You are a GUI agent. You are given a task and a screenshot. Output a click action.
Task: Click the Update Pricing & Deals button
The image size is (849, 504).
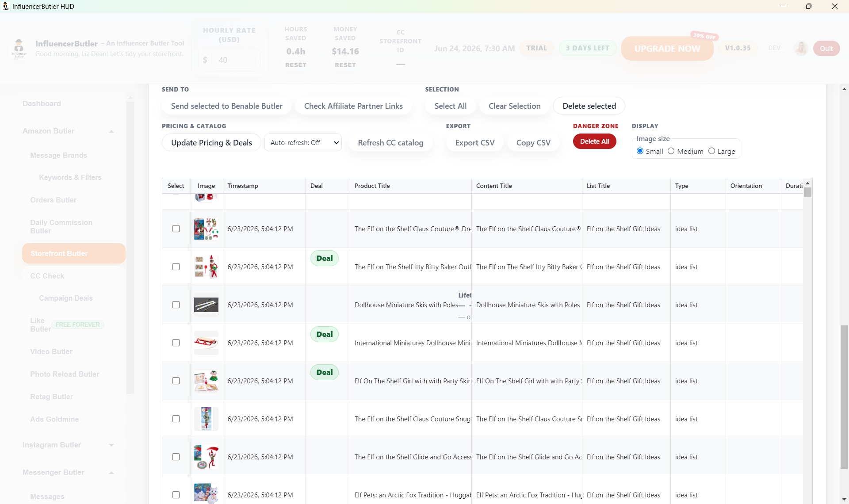click(211, 142)
